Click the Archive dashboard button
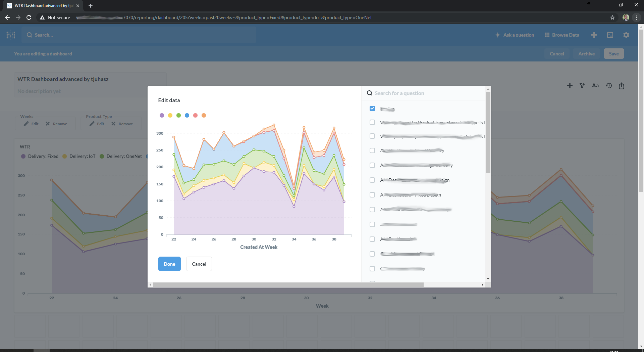The width and height of the screenshot is (644, 352). pos(586,54)
